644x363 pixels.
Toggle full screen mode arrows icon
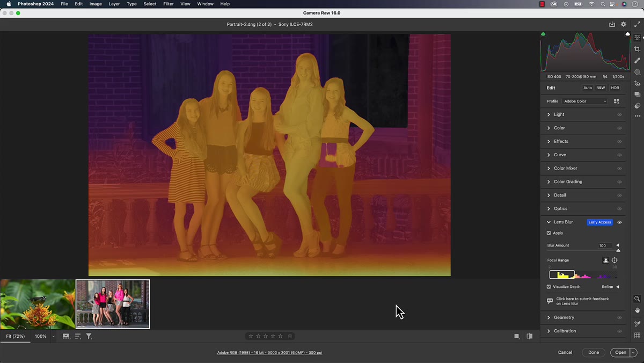pos(637,24)
